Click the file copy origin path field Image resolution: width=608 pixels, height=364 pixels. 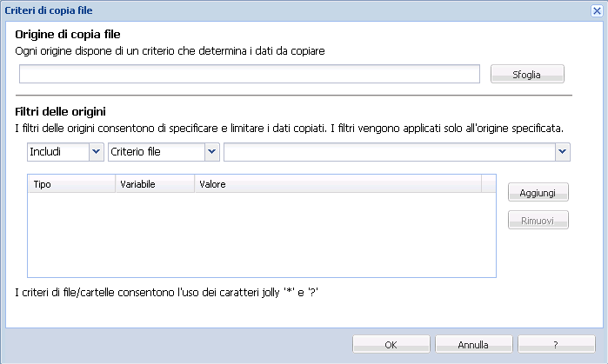250,74
